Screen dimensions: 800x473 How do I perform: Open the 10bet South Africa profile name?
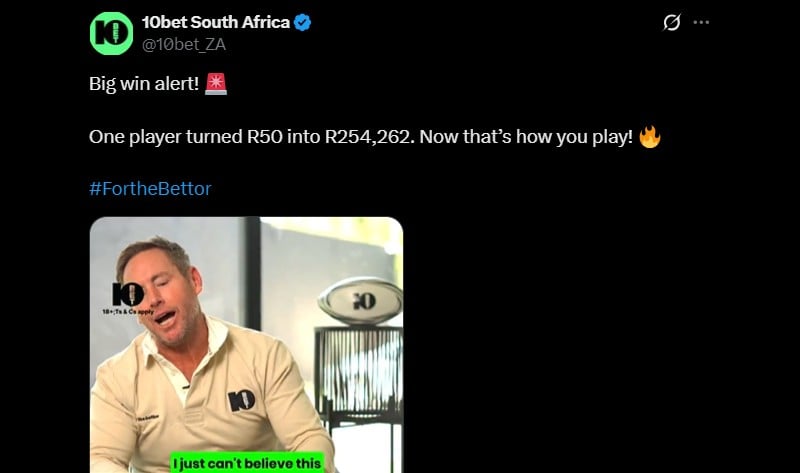tap(215, 22)
